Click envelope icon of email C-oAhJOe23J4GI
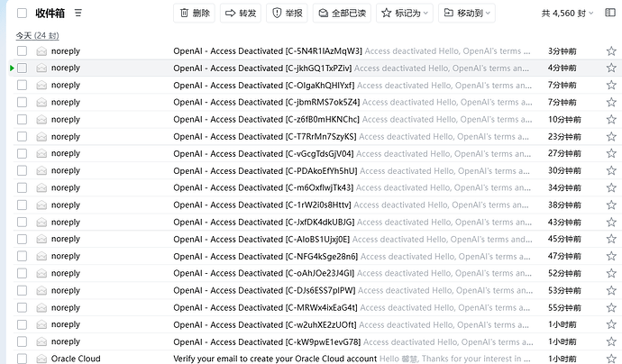 (41, 274)
